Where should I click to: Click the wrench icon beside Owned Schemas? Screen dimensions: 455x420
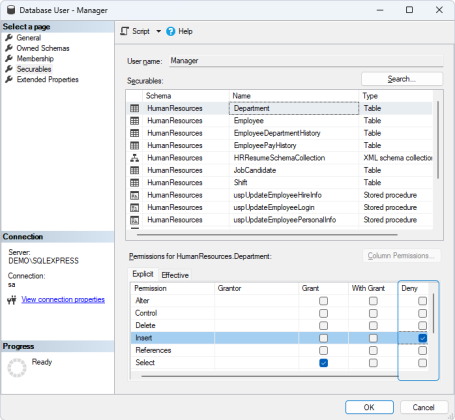[9, 48]
